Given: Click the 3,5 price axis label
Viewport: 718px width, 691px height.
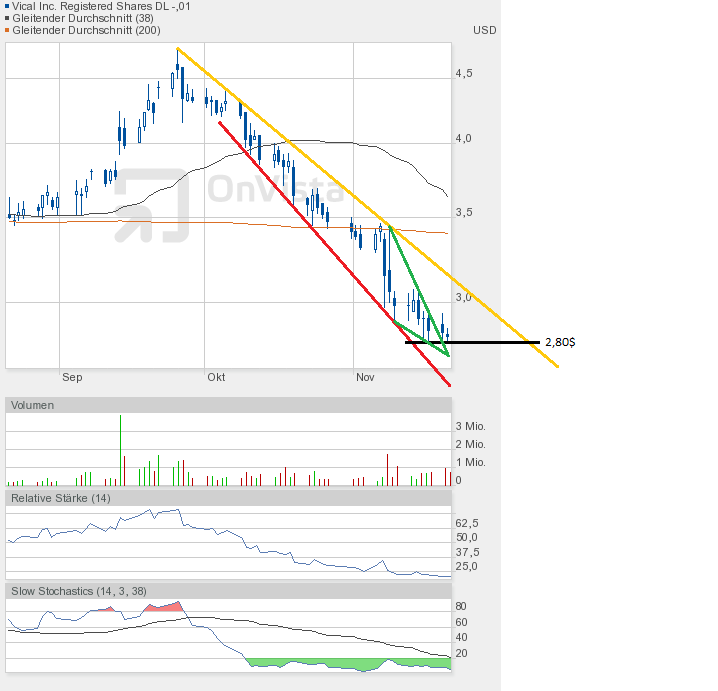Looking at the screenshot, I should [463, 212].
